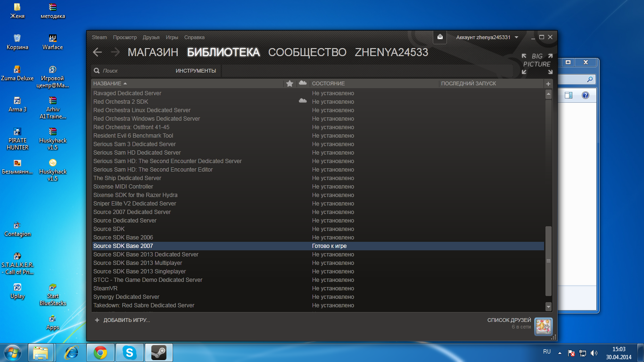Click the library scrollbar down arrow
Viewport: 644px width, 362px height.
tap(548, 306)
